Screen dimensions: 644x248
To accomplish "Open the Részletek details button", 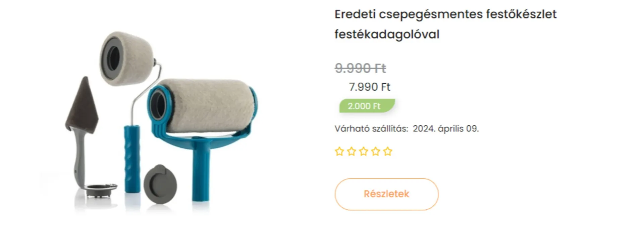I will (x=386, y=194).
